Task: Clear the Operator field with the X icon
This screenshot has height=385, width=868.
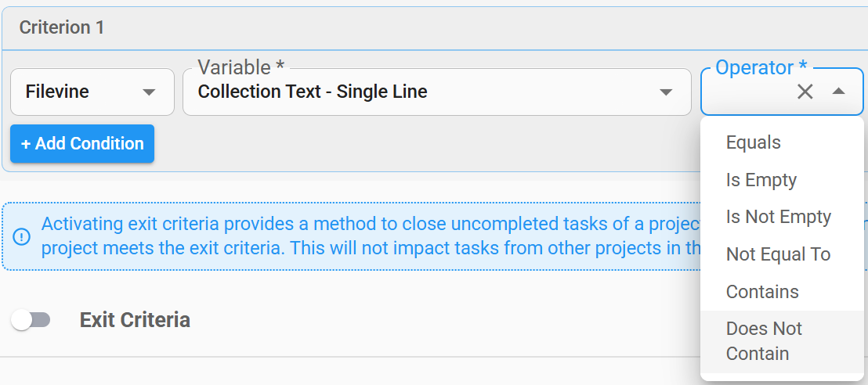Action: [x=805, y=92]
